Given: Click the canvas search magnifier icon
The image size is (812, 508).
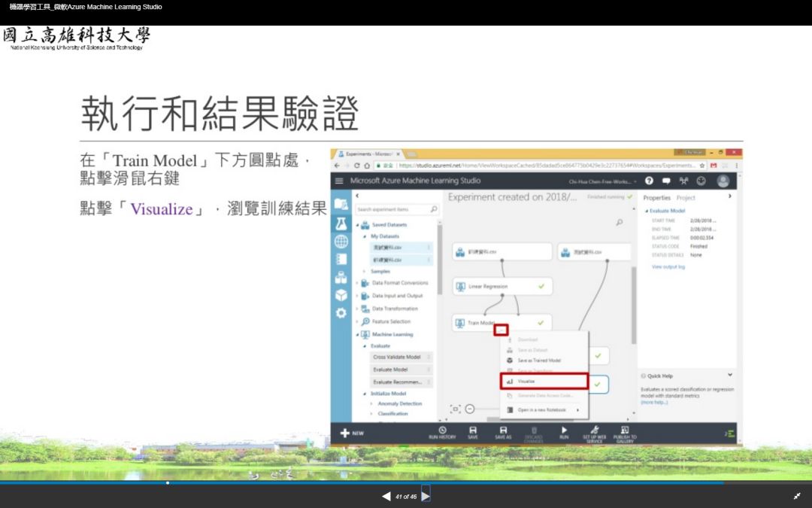Looking at the screenshot, I should (x=620, y=222).
